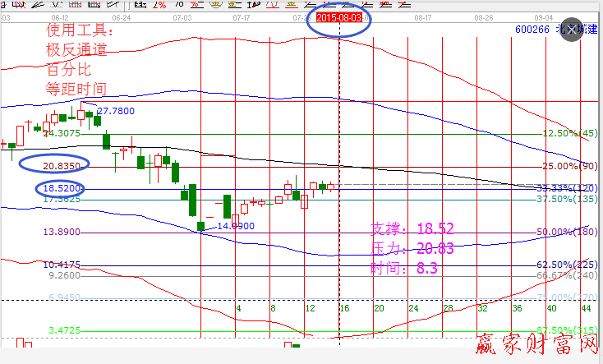This screenshot has height=364, width=603.
Task: Click the 20.8350 price level label
Action: [x=61, y=165]
